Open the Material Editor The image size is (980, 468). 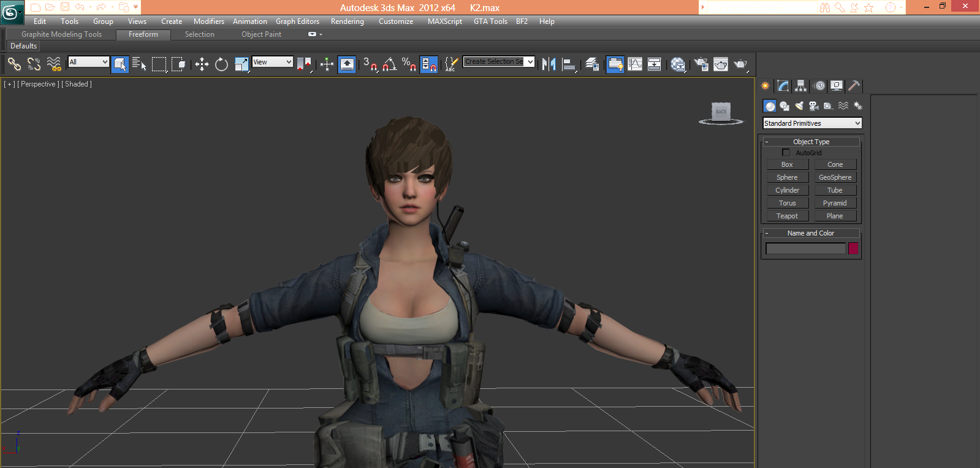pyautogui.click(x=678, y=64)
